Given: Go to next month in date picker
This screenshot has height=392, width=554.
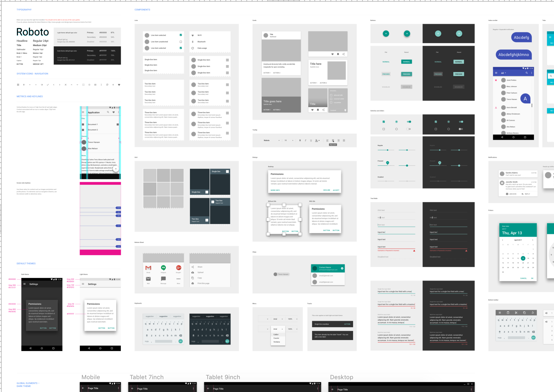Looking at the screenshot, I should coord(533,240).
